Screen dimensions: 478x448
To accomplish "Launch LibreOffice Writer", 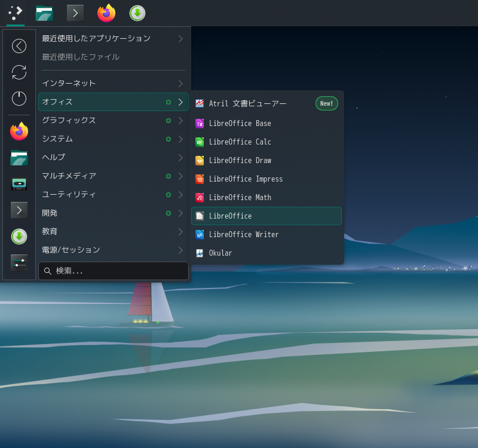I will pyautogui.click(x=266, y=235).
